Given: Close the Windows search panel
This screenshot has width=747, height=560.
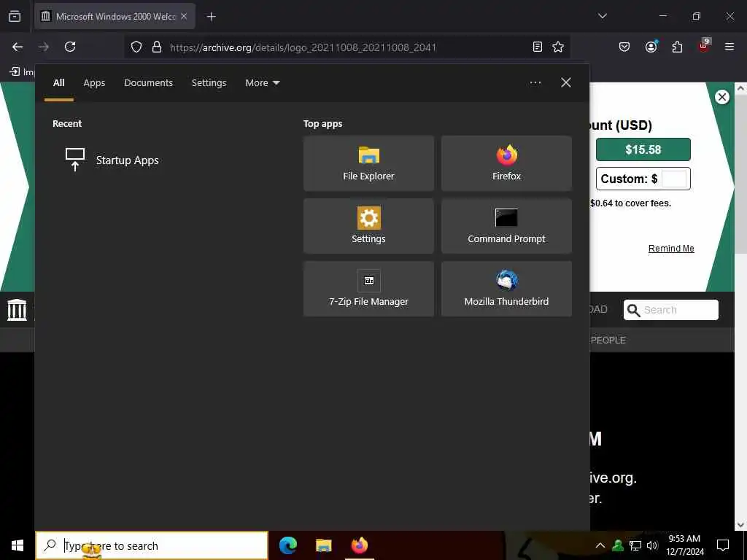Looking at the screenshot, I should pos(565,83).
